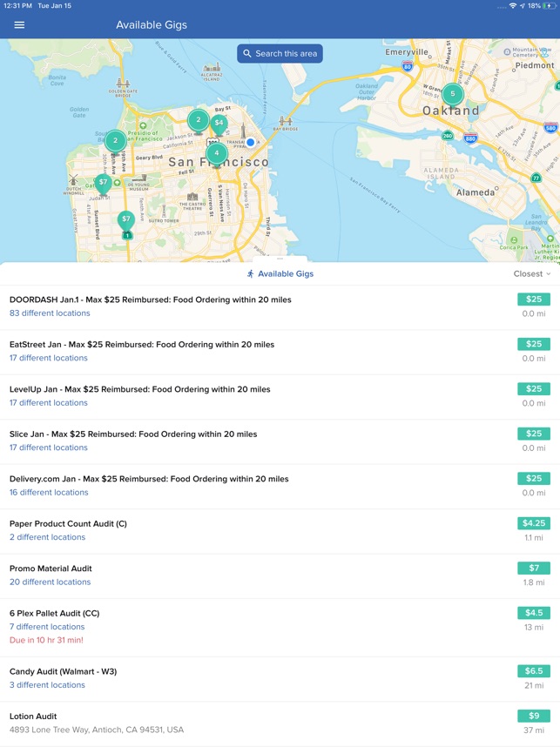This screenshot has height=747, width=560.
Task: Tap the Golden Gate Bridge landmark icon
Action: coord(123,84)
